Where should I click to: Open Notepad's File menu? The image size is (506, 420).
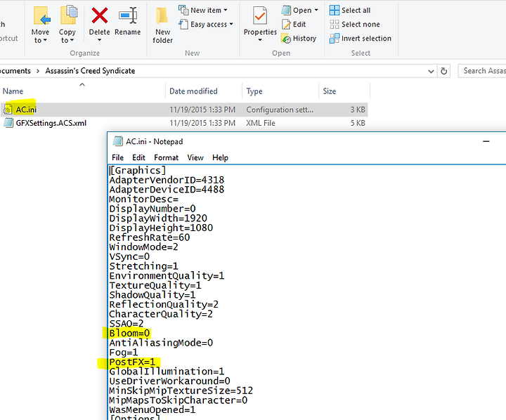117,157
